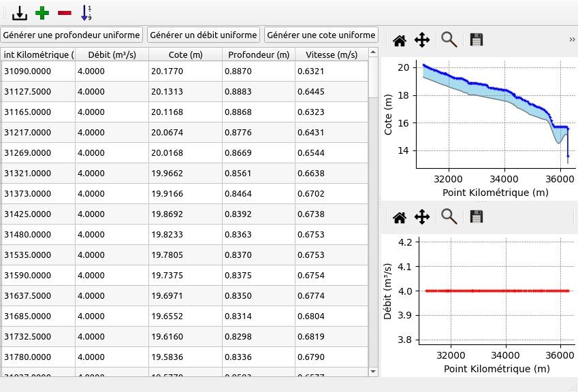Expand hidden toolbar items chevron
The width and height of the screenshot is (578, 392).
point(572,40)
